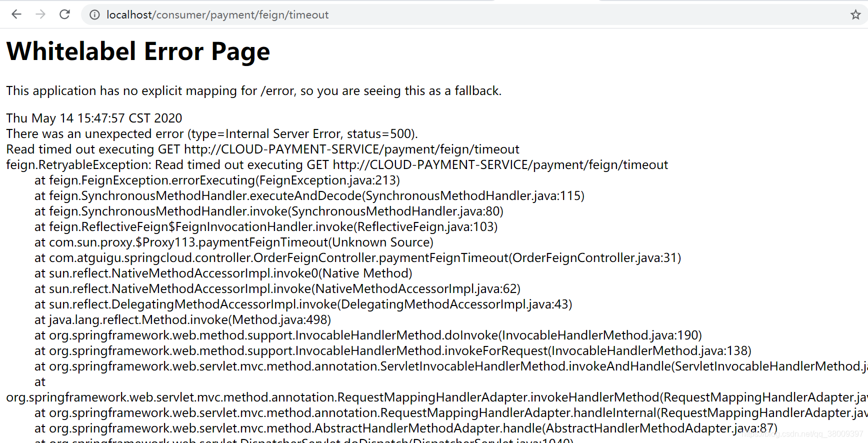View site information icon
This screenshot has width=868, height=443.
point(94,15)
